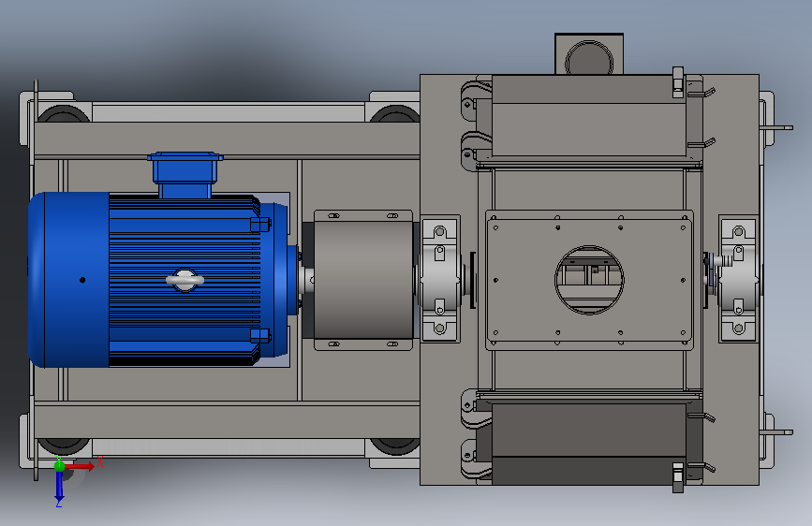
Task: Select bottommost hinge of the lower door
Action: (474, 459)
